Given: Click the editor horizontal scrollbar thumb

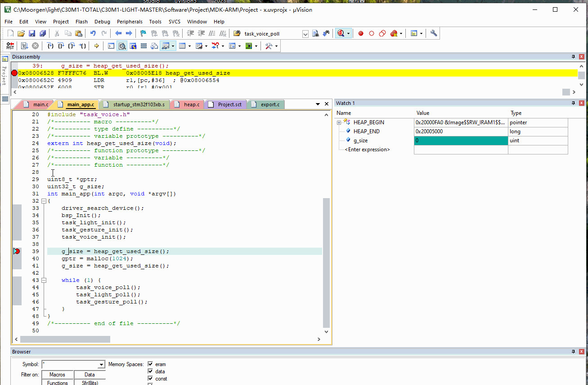Looking at the screenshot, I should pyautogui.click(x=65, y=339).
